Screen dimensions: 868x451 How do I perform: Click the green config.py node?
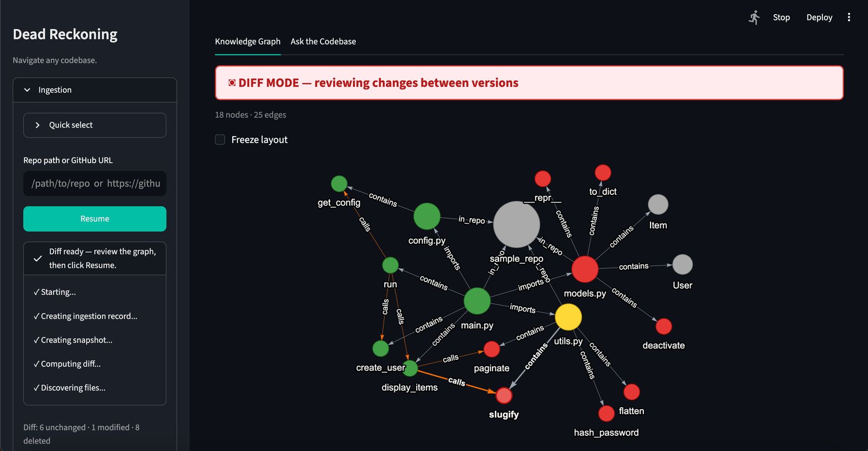click(x=427, y=217)
